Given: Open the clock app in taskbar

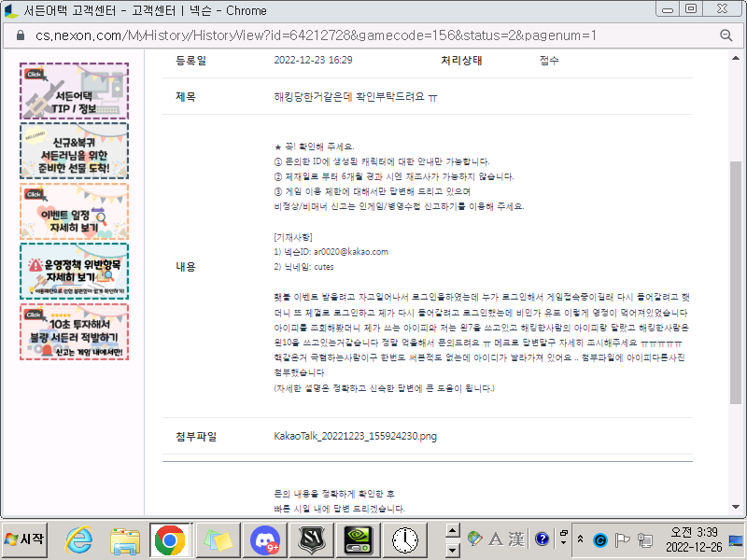Looking at the screenshot, I should pyautogui.click(x=405, y=539).
